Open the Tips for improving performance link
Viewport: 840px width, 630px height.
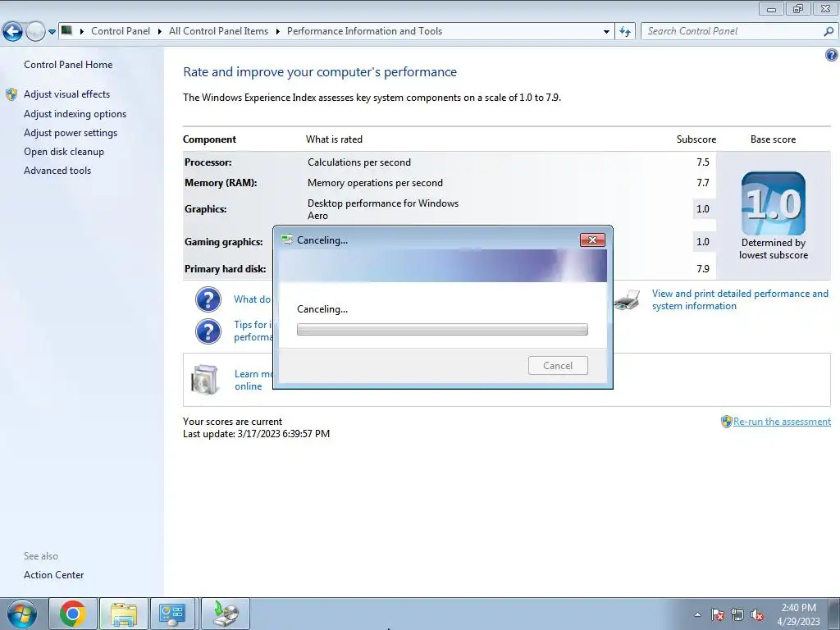(253, 331)
